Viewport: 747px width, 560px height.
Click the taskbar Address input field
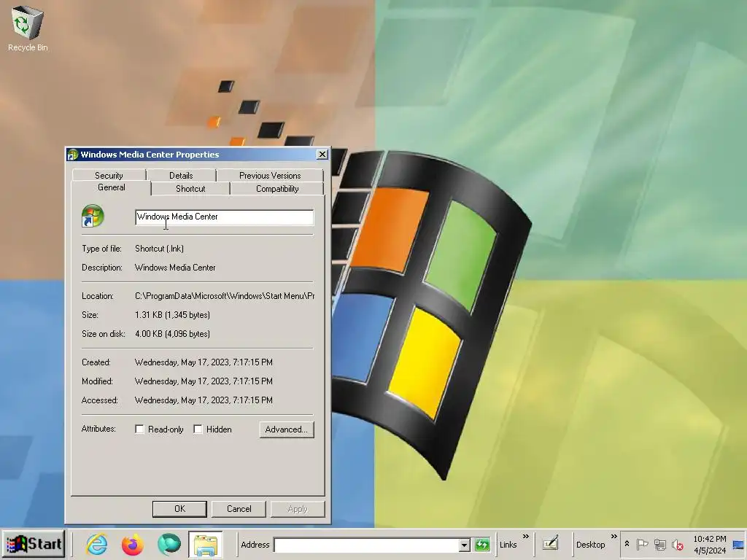(367, 545)
